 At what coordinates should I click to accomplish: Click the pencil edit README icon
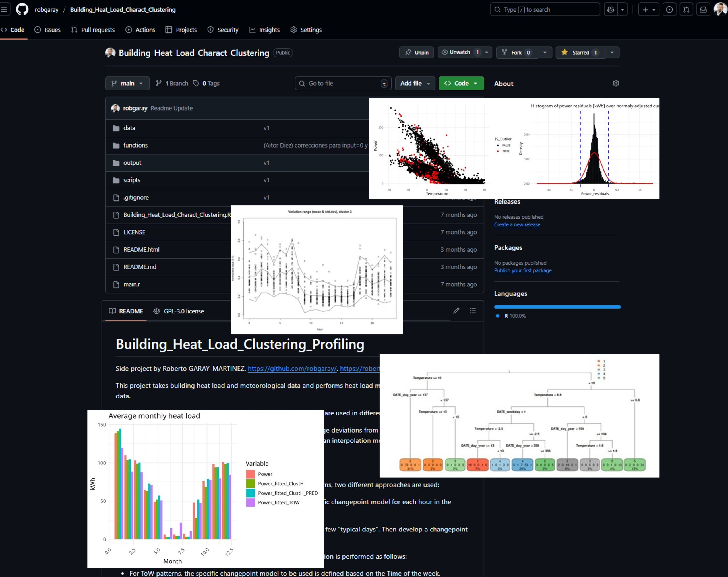point(456,311)
